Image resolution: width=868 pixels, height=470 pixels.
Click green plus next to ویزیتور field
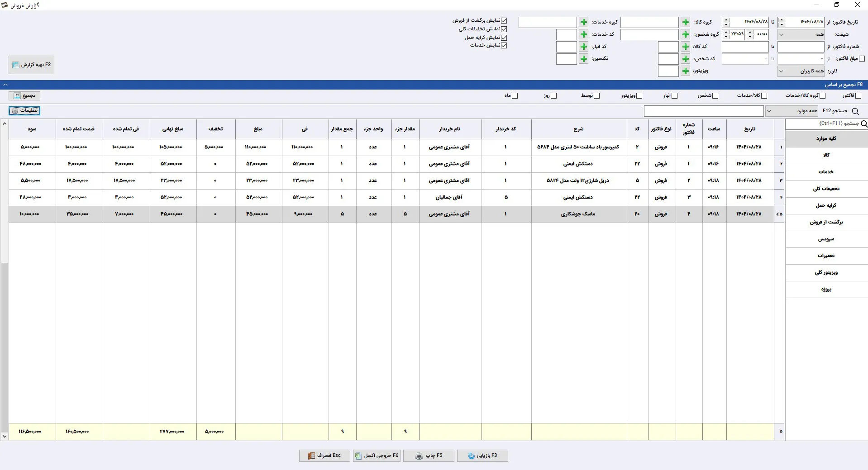coord(685,71)
